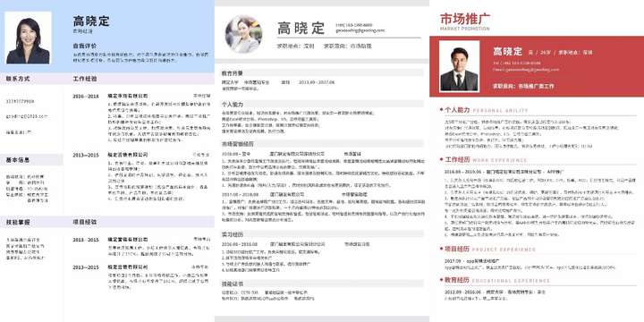Click the red diamond bullet beside 教育经历

coord(441,279)
